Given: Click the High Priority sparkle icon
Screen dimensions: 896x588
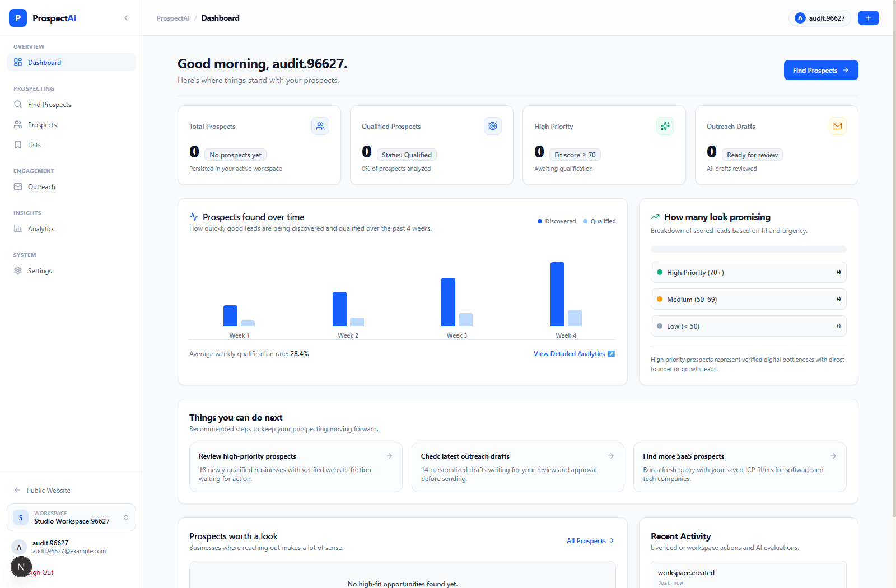Looking at the screenshot, I should coord(665,126).
